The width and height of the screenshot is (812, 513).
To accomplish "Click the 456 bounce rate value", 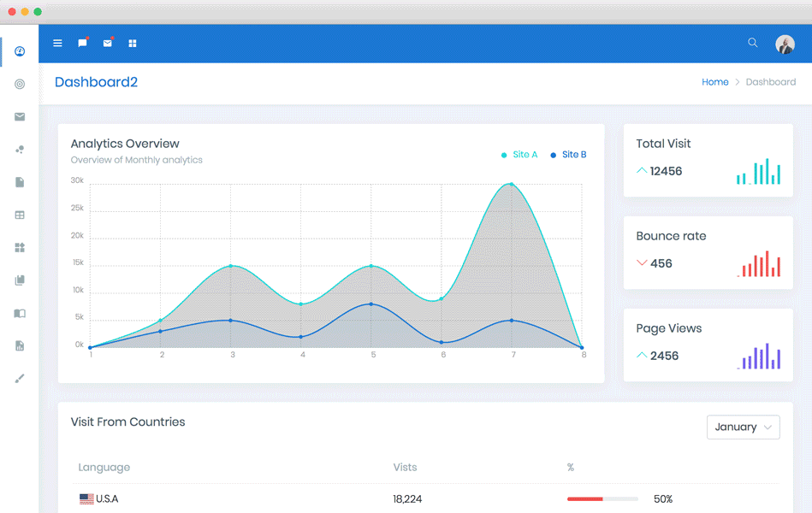I will (661, 263).
